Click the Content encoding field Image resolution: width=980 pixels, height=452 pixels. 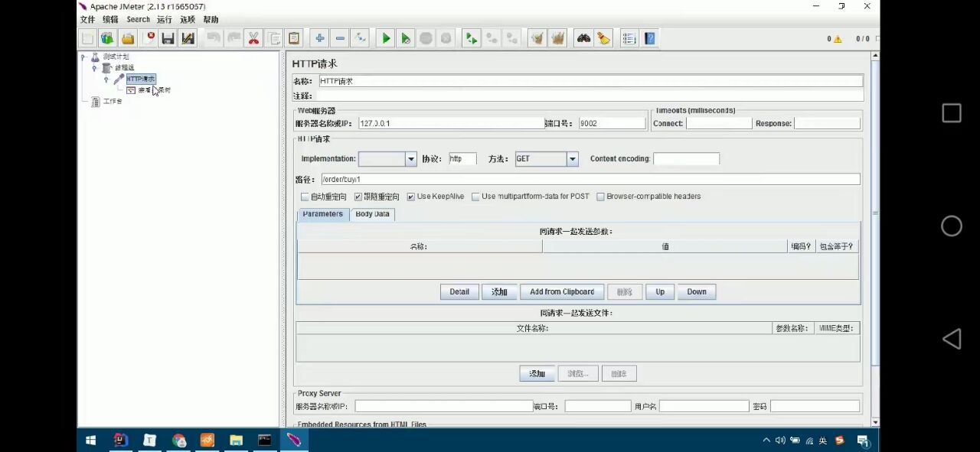(x=686, y=159)
